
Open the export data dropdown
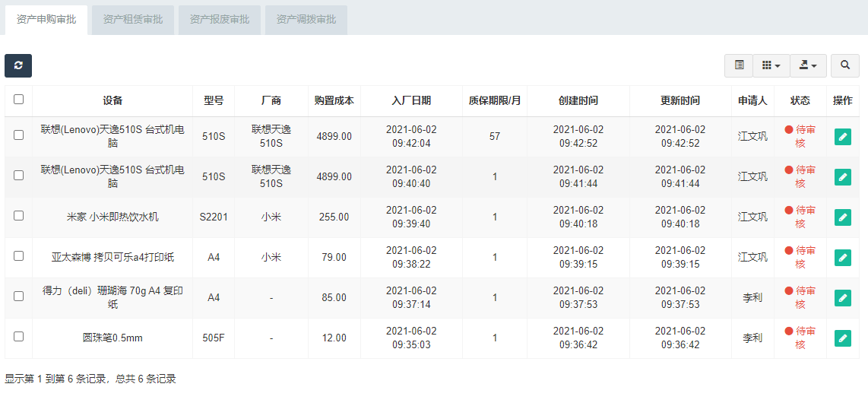pyautogui.click(x=808, y=65)
